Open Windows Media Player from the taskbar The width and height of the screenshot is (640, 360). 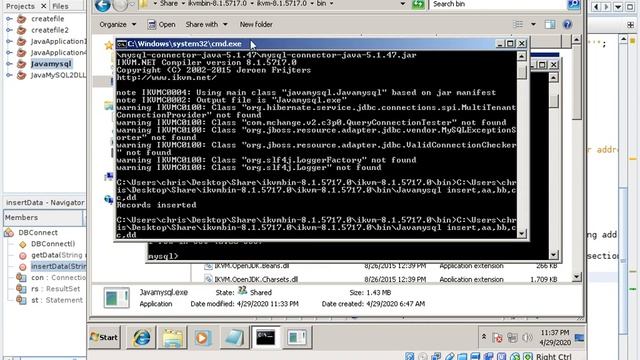coord(202,338)
